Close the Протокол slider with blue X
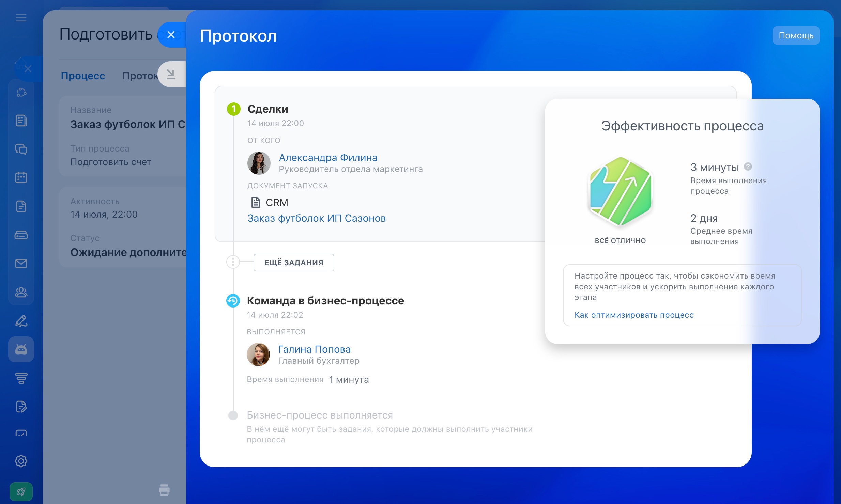This screenshot has height=504, width=841. pyautogui.click(x=171, y=35)
